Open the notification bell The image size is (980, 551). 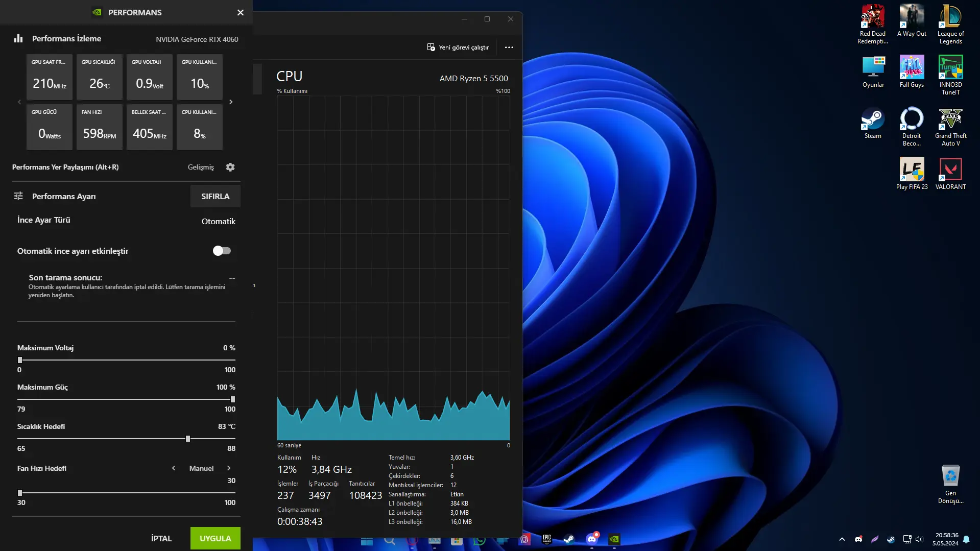click(x=966, y=539)
